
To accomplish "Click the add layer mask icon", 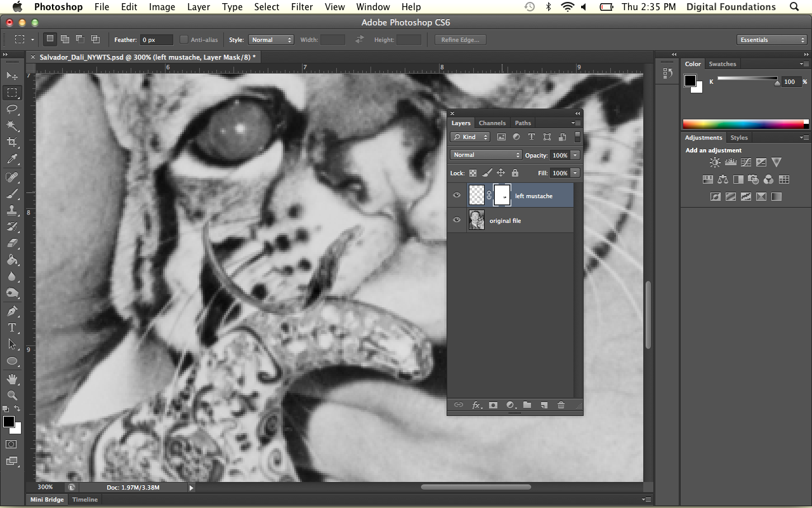I will 493,405.
